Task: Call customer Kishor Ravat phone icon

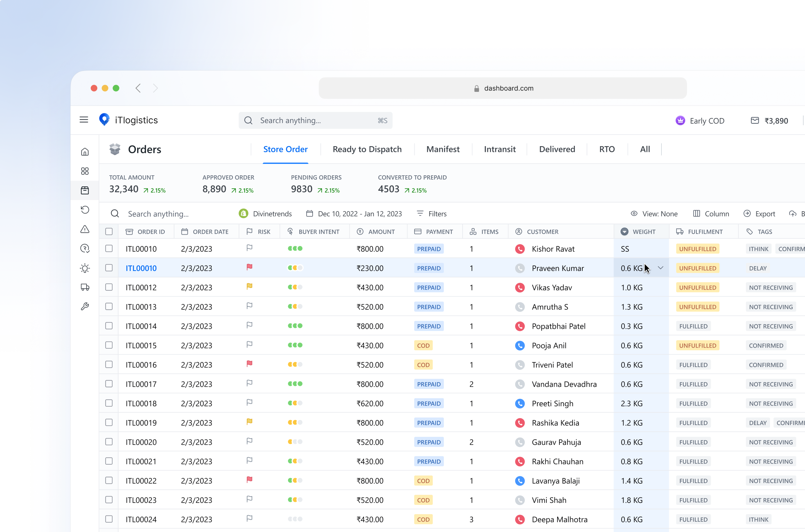Action: point(520,249)
